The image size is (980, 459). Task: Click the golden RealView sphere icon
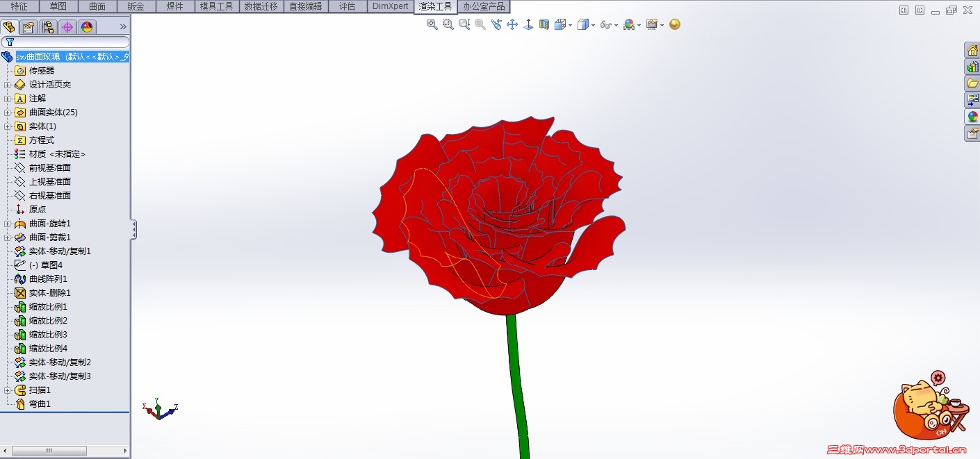(x=675, y=24)
